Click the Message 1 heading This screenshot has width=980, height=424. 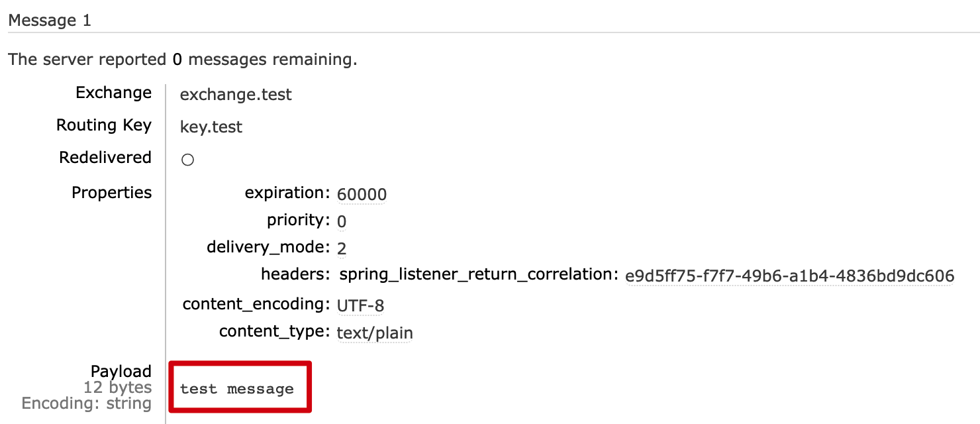pyautogui.click(x=50, y=21)
